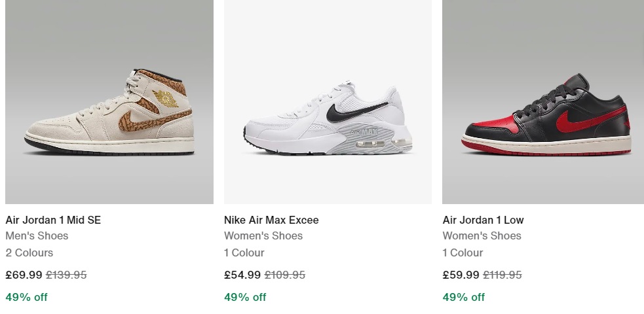Click 49% off under Air Jordan 1 Low
This screenshot has width=644, height=314.
point(464,297)
